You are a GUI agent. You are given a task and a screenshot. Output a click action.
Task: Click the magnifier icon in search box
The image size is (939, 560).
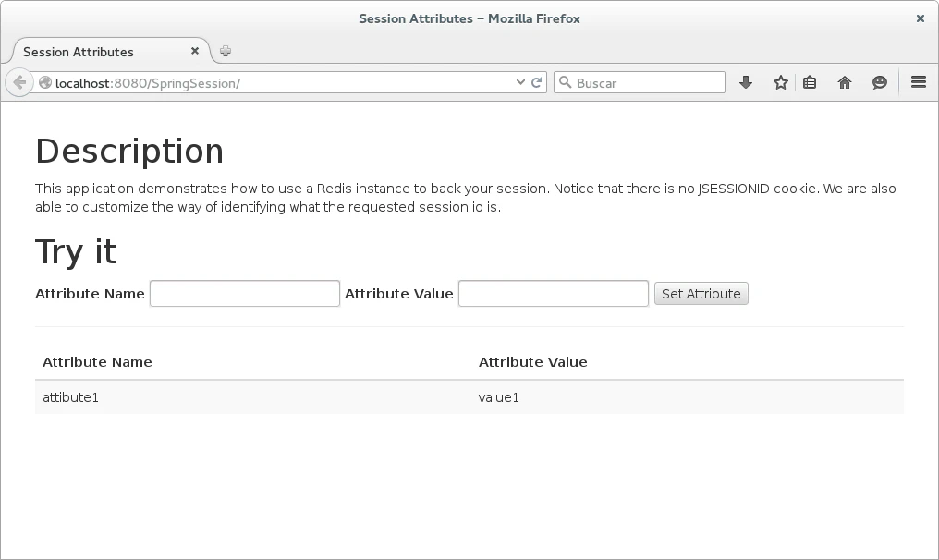(565, 82)
